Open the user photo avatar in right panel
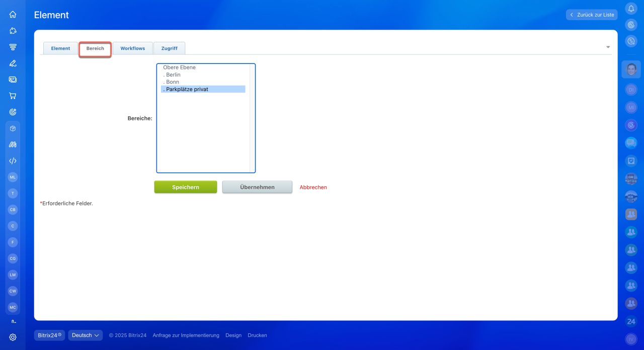Image resolution: width=644 pixels, height=350 pixels. tap(631, 69)
